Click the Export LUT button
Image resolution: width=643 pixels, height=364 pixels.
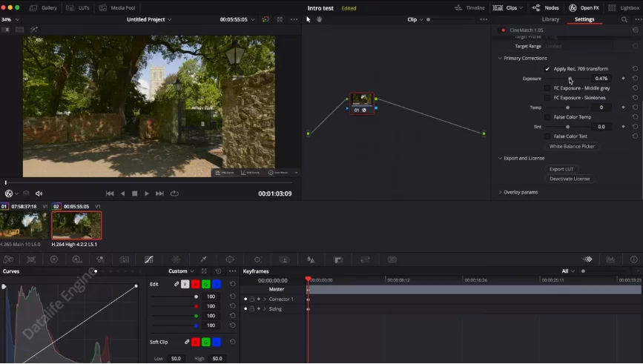point(561,169)
